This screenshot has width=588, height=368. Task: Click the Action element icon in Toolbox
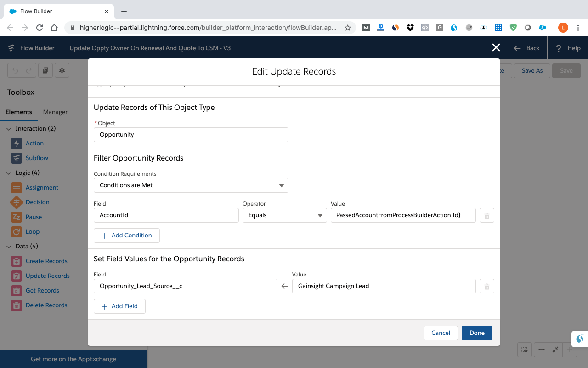[17, 144]
